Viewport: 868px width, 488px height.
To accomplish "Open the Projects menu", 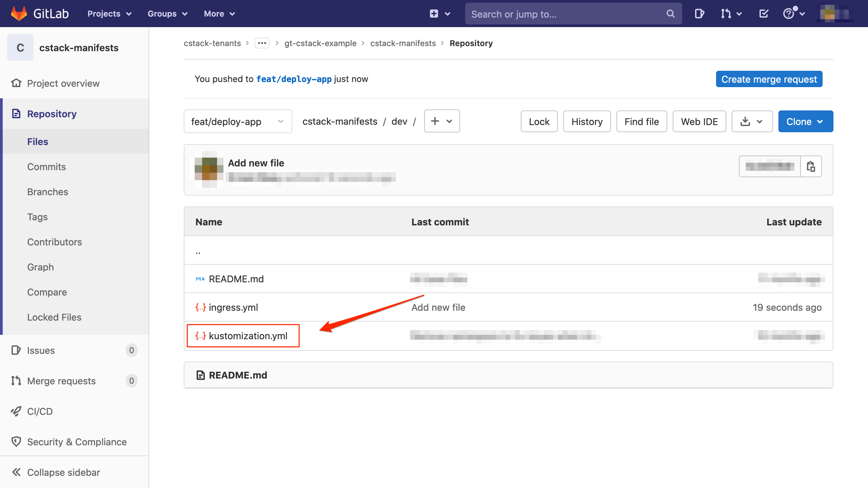I will point(109,14).
